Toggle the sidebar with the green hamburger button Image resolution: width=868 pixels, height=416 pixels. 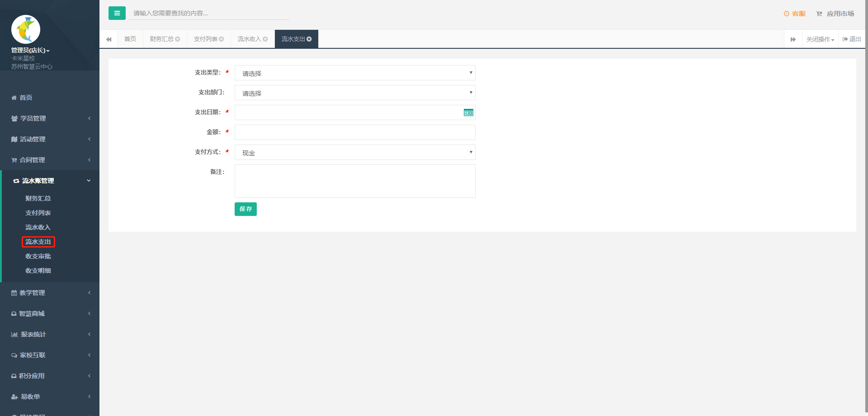click(117, 13)
